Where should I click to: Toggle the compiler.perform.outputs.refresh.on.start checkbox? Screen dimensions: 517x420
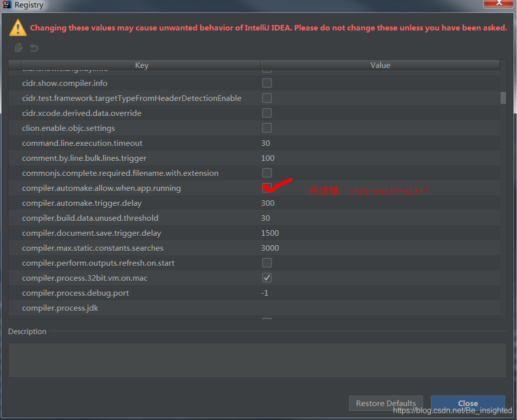(266, 263)
